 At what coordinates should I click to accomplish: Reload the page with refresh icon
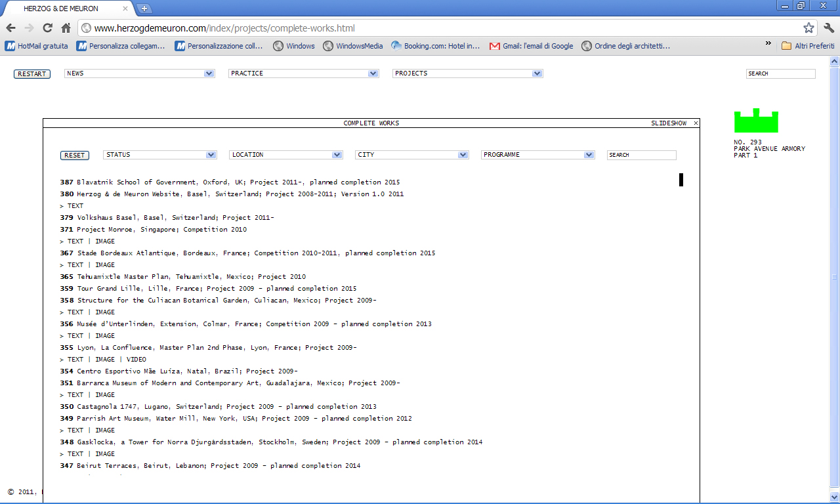point(47,28)
